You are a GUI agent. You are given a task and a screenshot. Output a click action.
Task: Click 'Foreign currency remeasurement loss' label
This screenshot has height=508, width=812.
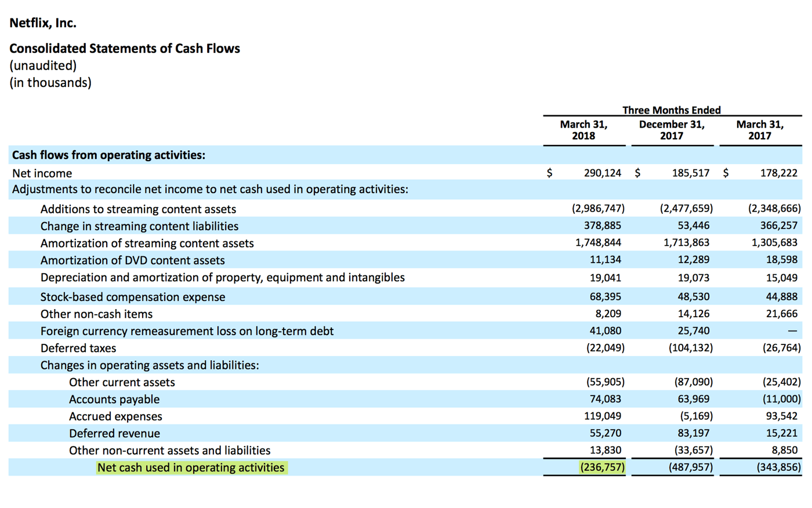coord(187,331)
